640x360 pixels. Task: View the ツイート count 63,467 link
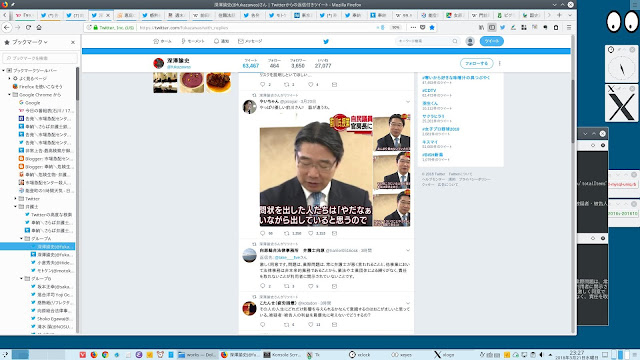(x=251, y=63)
